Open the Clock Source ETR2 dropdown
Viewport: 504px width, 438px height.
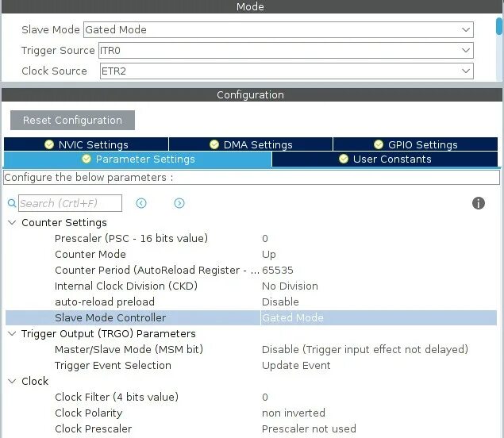click(287, 71)
